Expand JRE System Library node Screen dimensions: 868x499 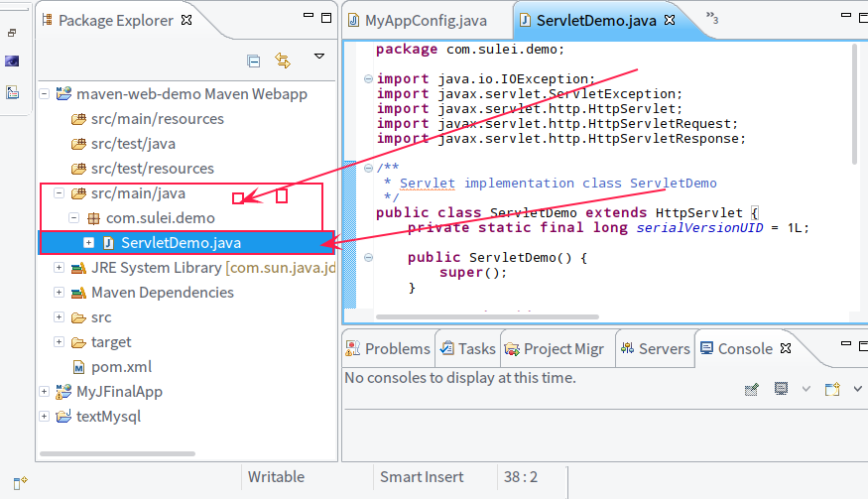59,268
